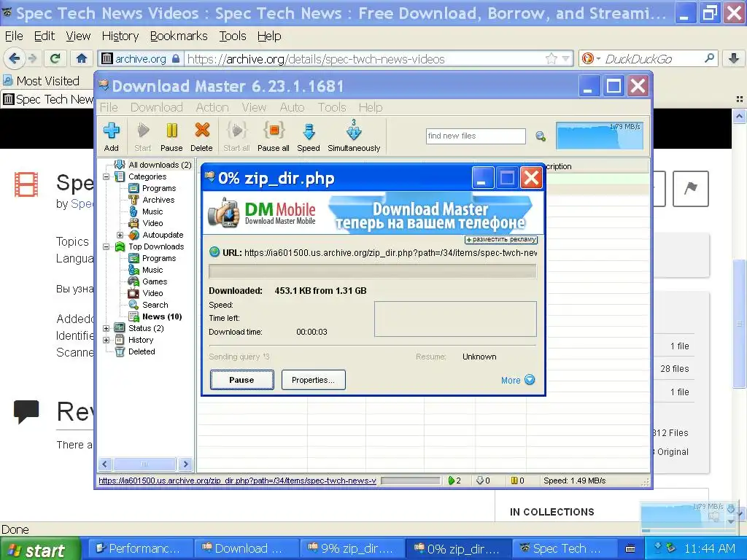Expand More details in download dialog

[518, 380]
